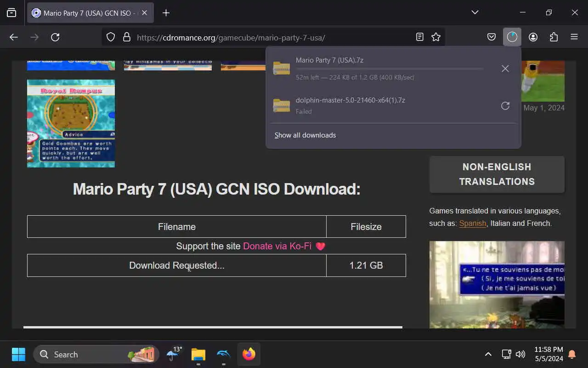
Task: Click the Donate via Ko-Fi link
Action: click(277, 246)
